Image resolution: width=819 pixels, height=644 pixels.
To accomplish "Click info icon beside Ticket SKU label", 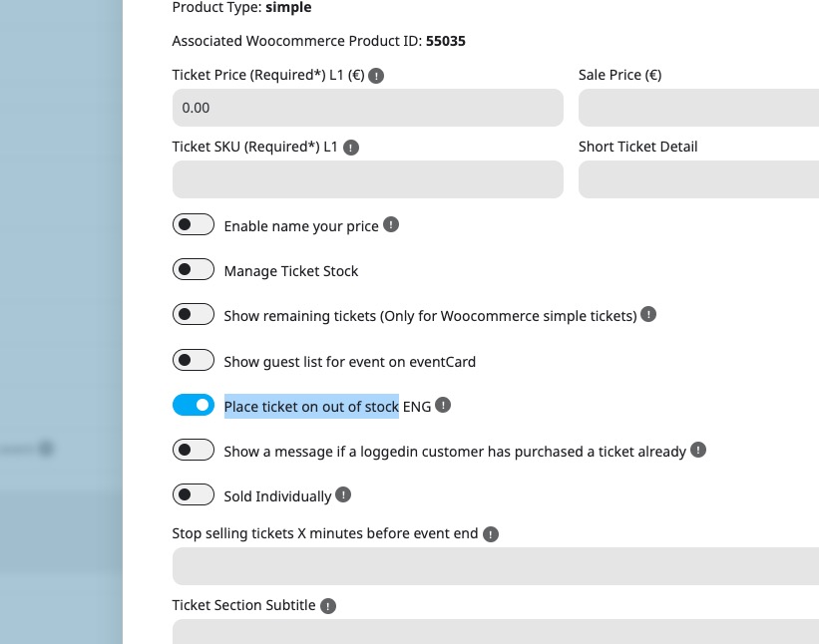I will tap(351, 148).
